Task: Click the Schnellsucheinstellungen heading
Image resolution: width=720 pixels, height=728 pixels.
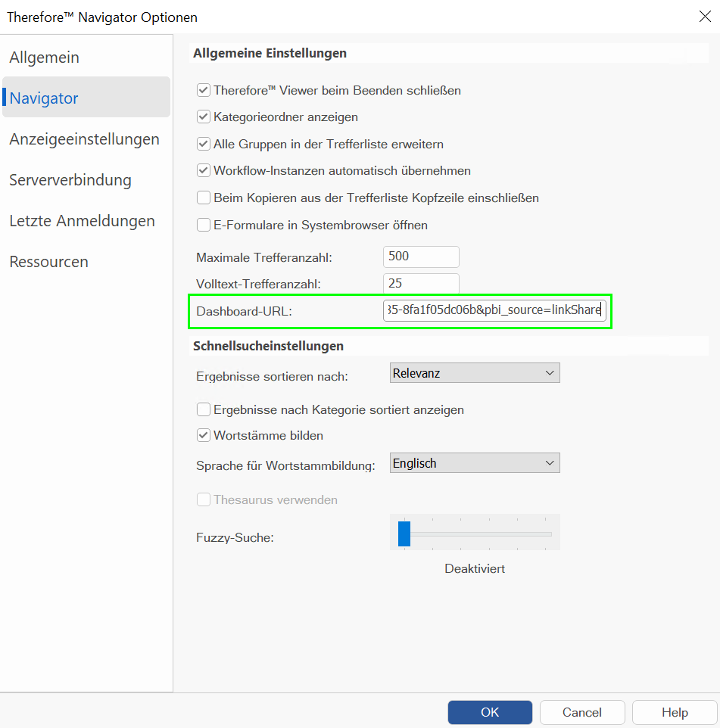Action: point(269,346)
